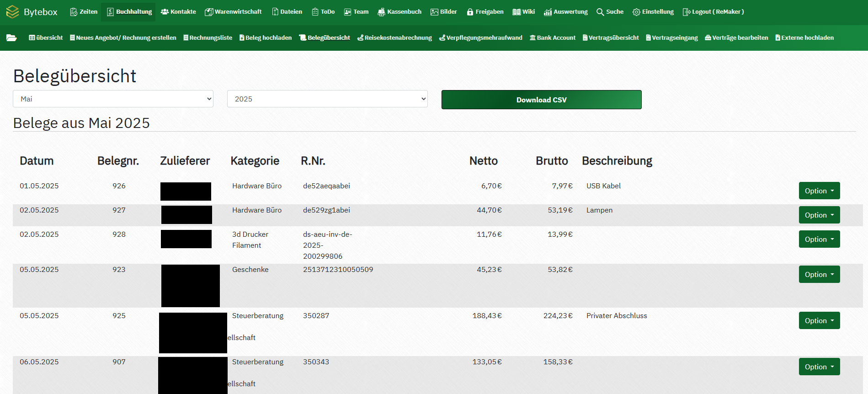Click Netto value 44,70 €
The height and width of the screenshot is (394, 868).
(489, 210)
